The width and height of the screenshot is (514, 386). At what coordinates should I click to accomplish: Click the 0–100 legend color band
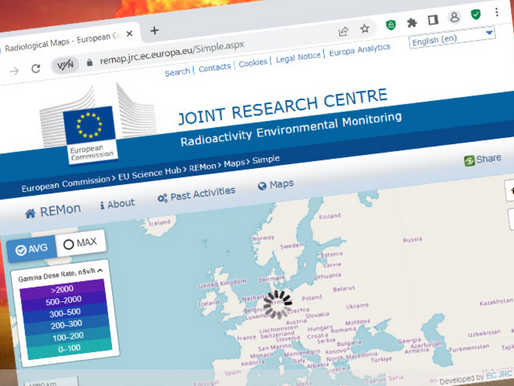pyautogui.click(x=69, y=348)
